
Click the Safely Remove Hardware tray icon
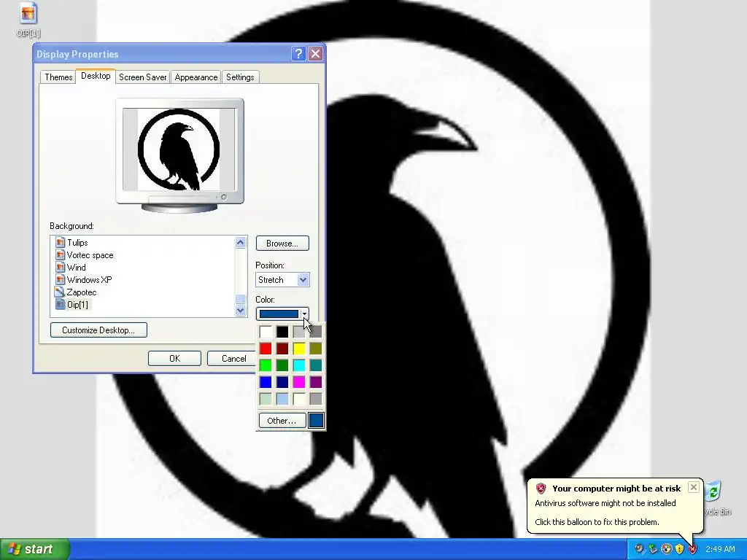pyautogui.click(x=653, y=549)
